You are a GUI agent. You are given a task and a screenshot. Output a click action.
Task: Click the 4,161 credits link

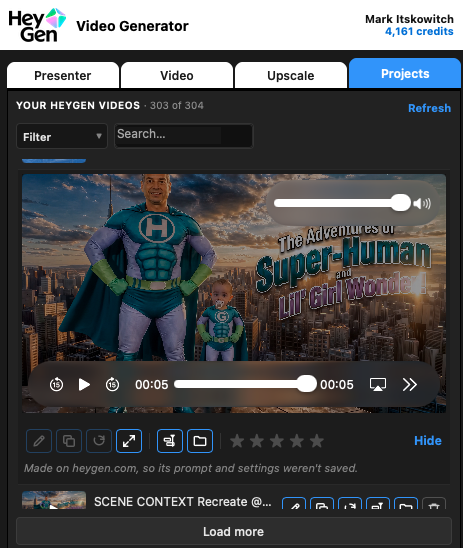419,31
